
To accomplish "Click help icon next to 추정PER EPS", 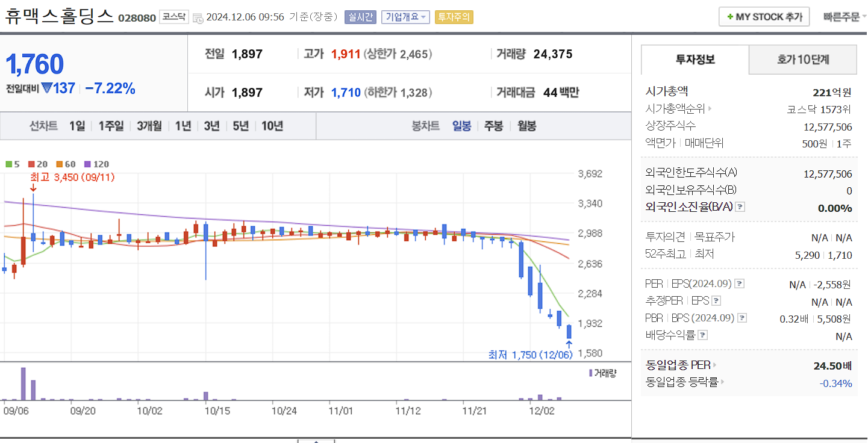I will point(716,300).
